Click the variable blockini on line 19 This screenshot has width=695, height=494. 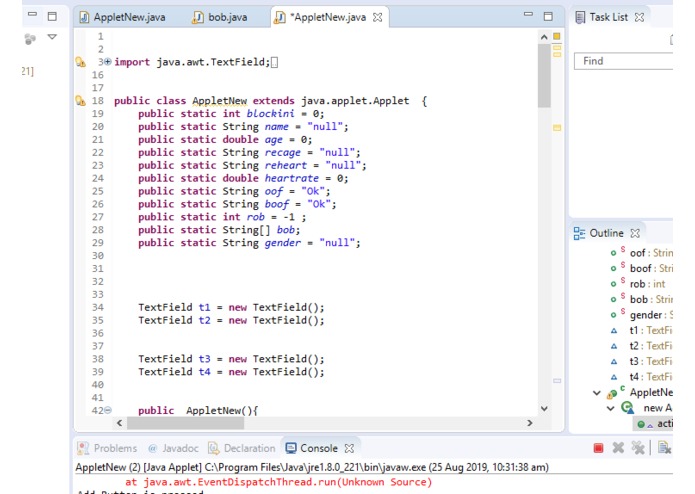(270, 114)
